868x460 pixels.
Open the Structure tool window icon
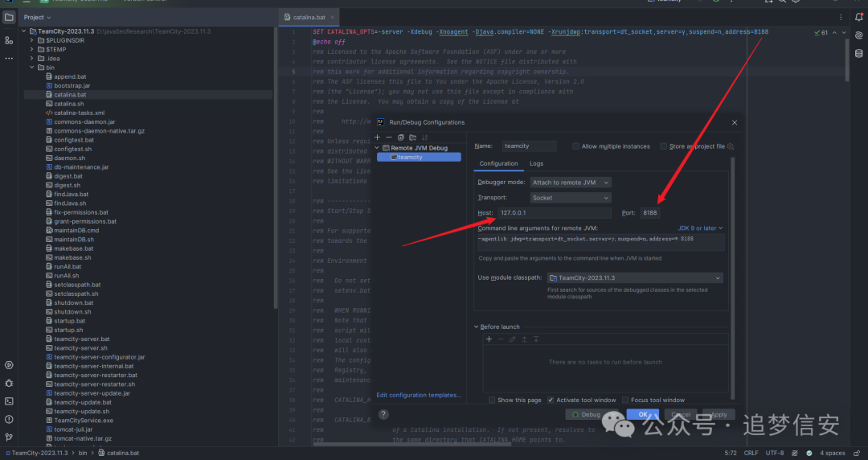[x=9, y=40]
